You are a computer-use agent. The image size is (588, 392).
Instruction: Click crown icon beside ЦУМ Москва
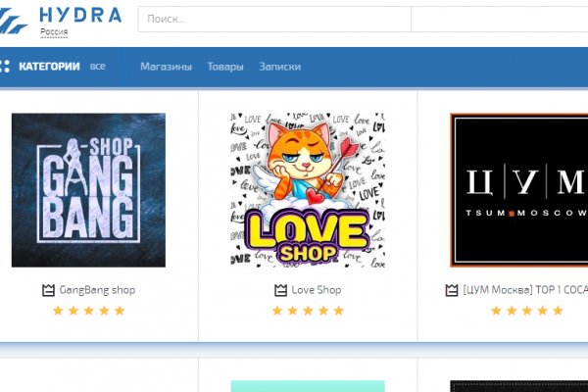451,290
